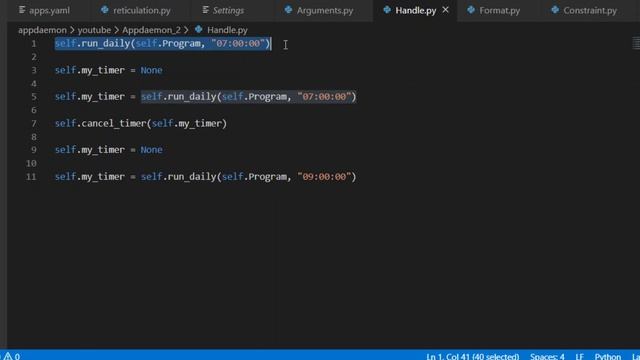Click 'None' on line 3
640x360 pixels.
pyautogui.click(x=151, y=70)
